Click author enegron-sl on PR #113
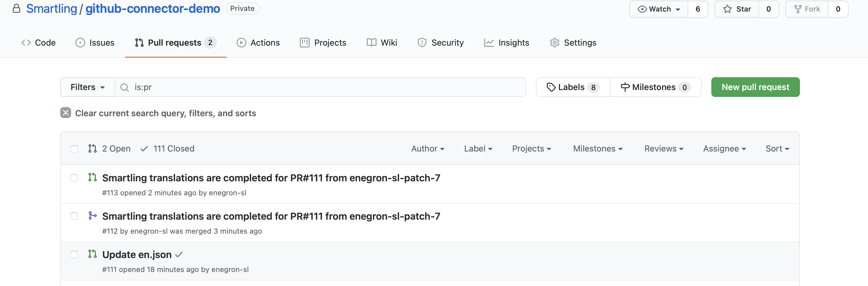The image size is (868, 286). (x=227, y=193)
